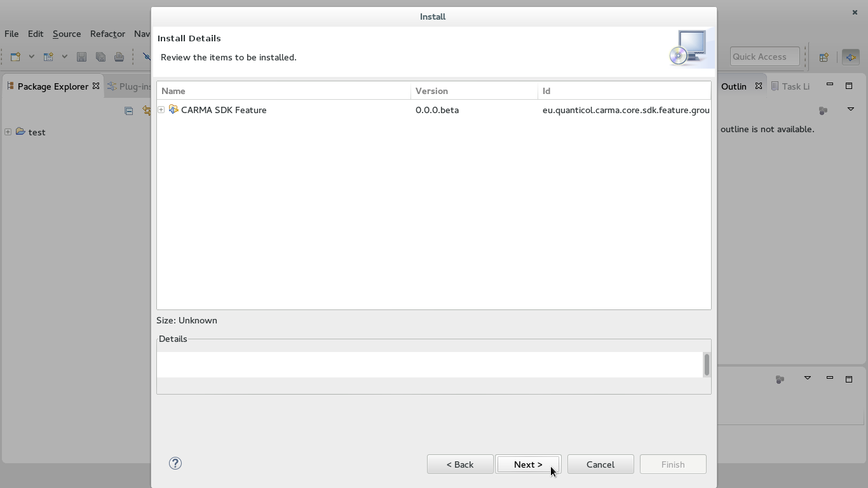Select the eu.quanticol.carma.core.sdk.feature id cell
This screenshot has width=868, height=488.
pyautogui.click(x=626, y=110)
